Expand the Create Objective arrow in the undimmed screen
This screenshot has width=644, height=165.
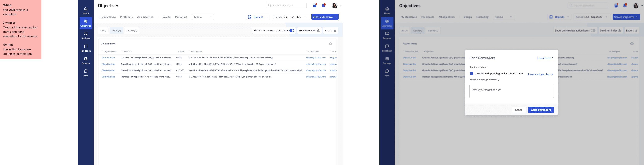pos(335,17)
